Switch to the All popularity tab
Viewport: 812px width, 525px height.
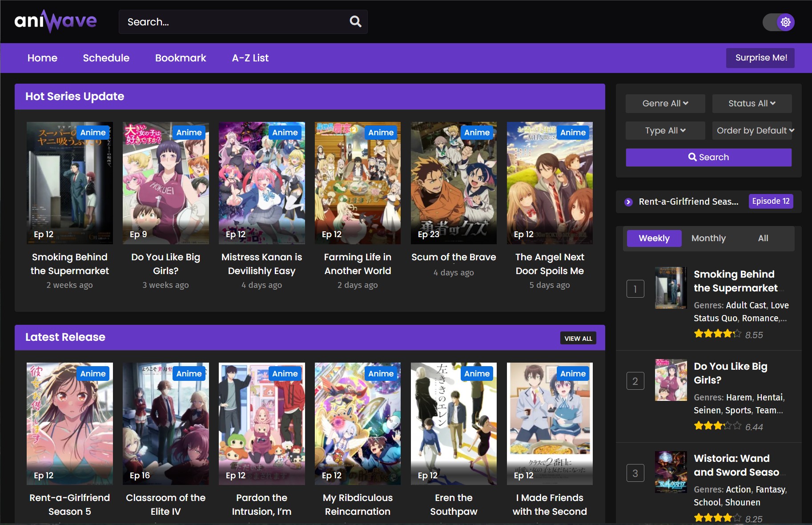(x=763, y=238)
